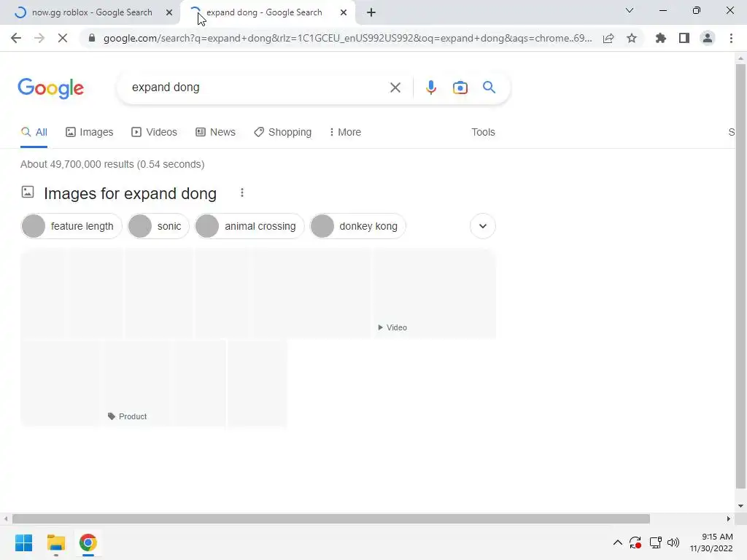
Task: Toggle the Chrome side panel
Action: (684, 38)
